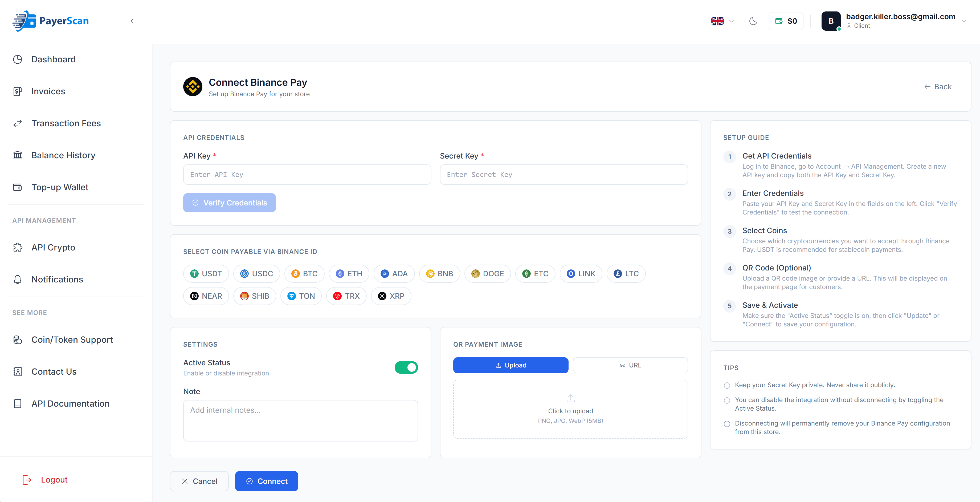The width and height of the screenshot is (980, 502).
Task: Select USDT as a payable coin
Action: 206,274
